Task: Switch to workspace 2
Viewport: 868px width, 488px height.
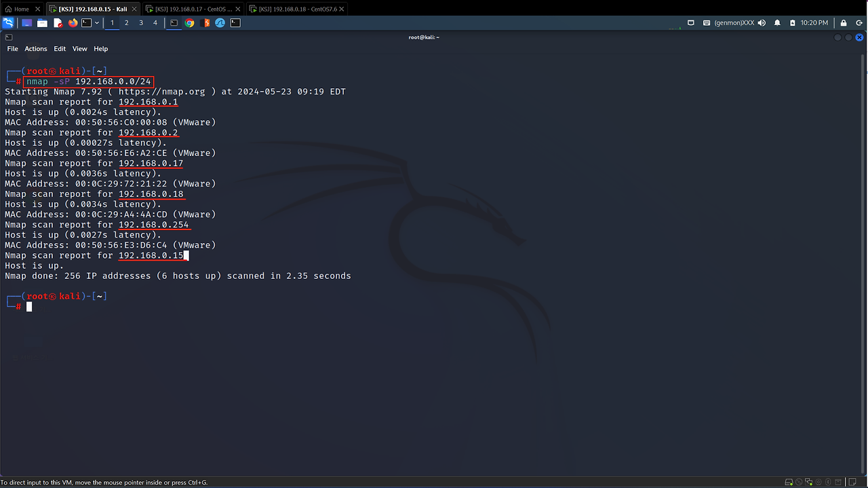Action: click(x=127, y=23)
